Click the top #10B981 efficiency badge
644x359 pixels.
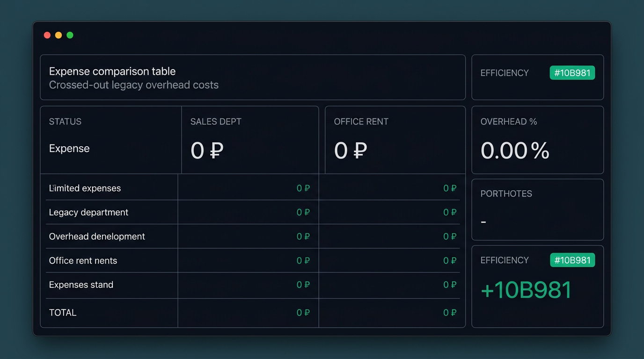pyautogui.click(x=572, y=73)
